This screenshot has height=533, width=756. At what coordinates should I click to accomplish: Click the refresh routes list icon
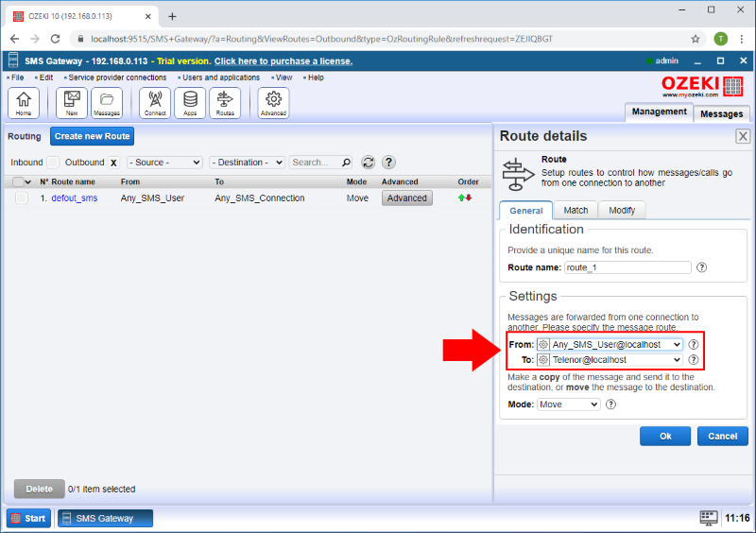[x=369, y=163]
